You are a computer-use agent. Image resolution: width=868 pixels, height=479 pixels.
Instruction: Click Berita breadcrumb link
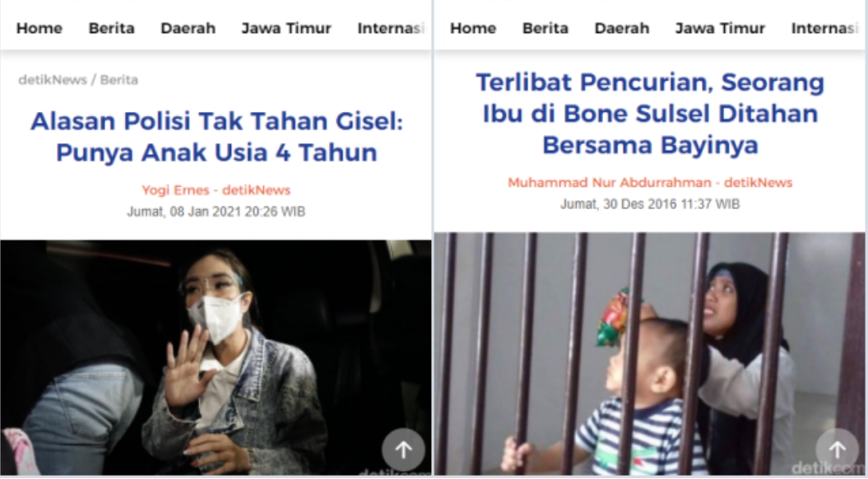(x=119, y=80)
